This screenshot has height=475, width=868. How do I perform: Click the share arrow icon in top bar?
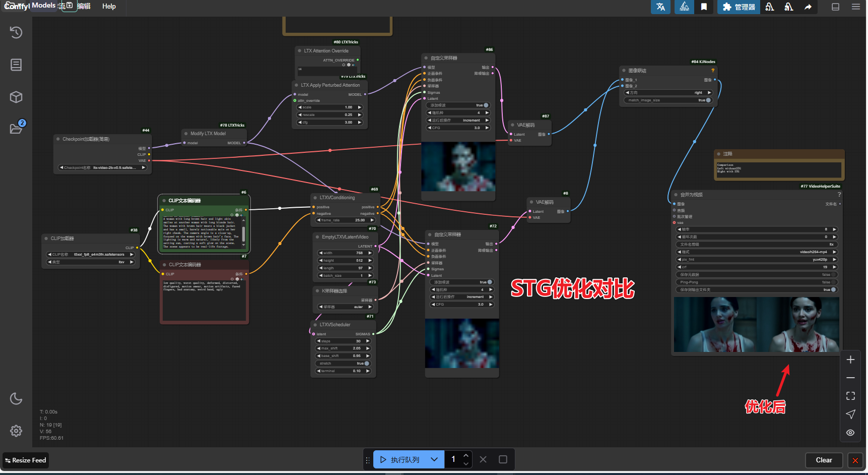click(808, 7)
